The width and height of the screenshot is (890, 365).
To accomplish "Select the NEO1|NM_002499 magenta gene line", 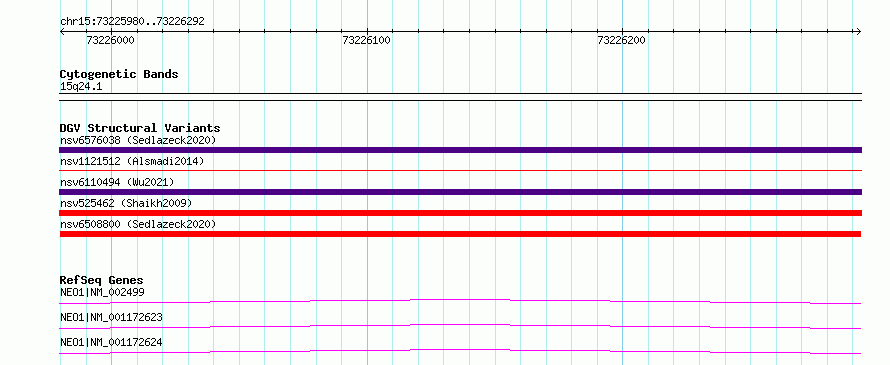I will (x=460, y=301).
